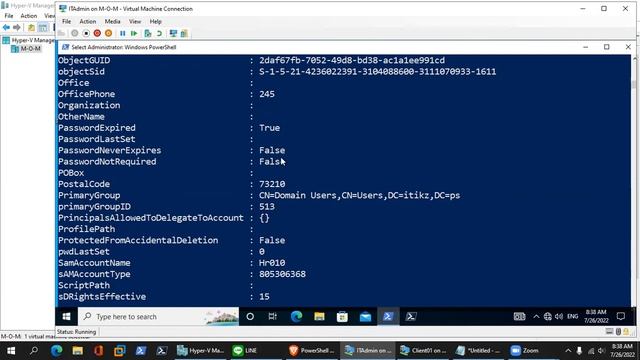
Task: Click 'SamAccountName' value Hr010 text
Action: coord(272,263)
